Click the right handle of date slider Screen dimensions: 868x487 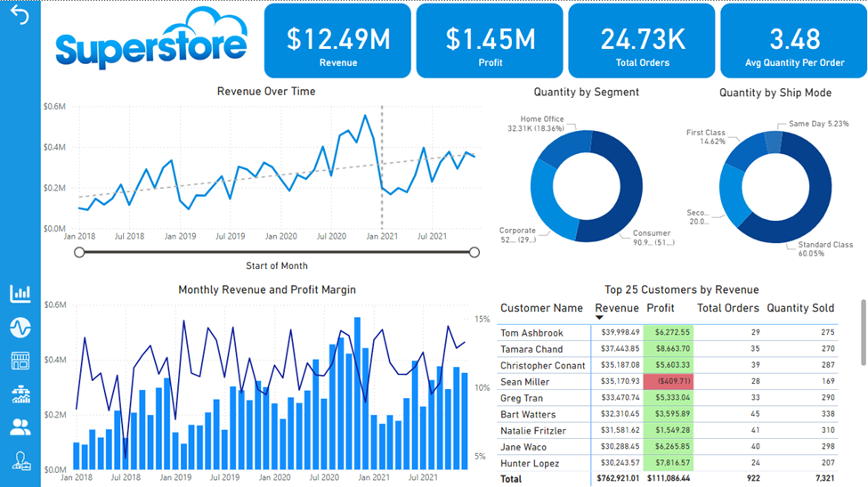pyautogui.click(x=474, y=252)
